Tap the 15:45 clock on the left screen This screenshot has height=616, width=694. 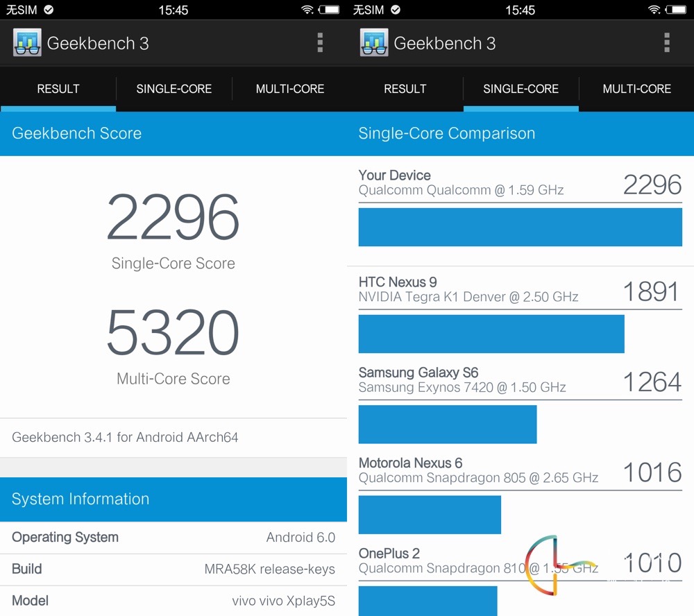pos(173,10)
